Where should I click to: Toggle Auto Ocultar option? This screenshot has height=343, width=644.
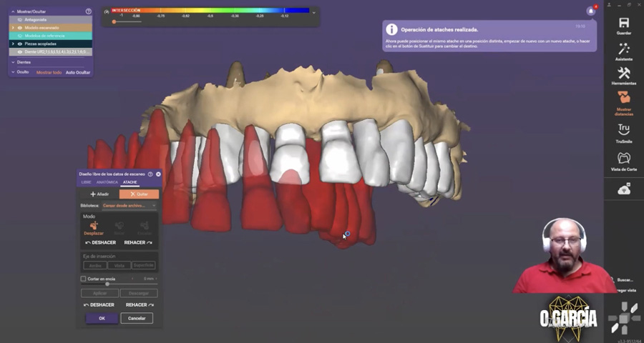click(78, 72)
